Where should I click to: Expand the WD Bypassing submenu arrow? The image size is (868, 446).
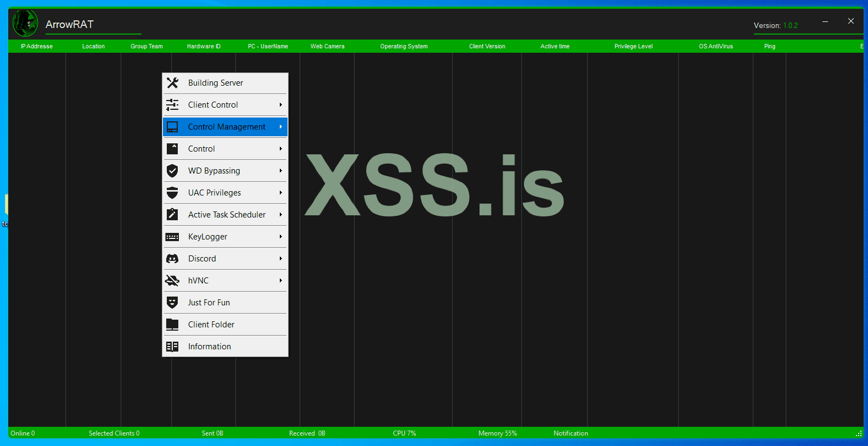coord(280,171)
